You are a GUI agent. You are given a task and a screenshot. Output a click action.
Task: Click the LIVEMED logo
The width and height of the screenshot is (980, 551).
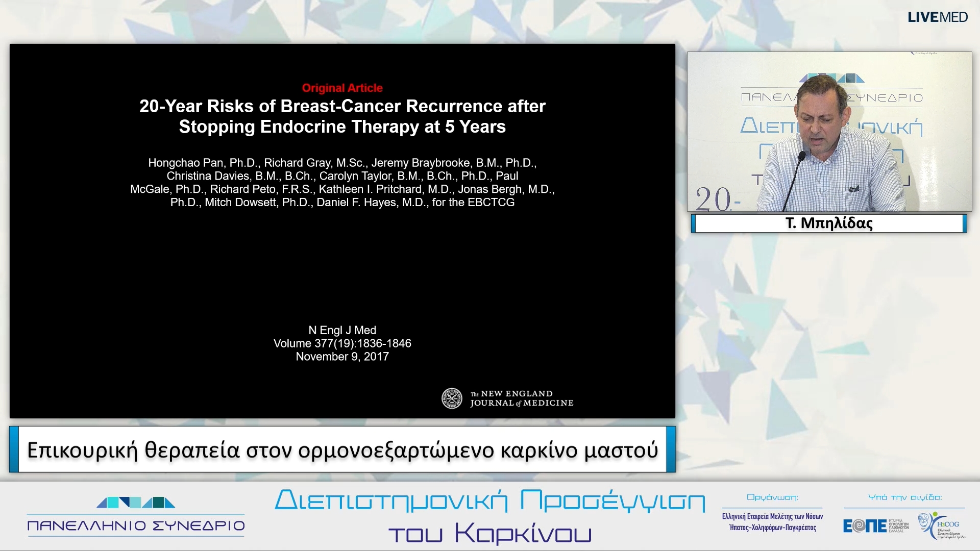tap(937, 17)
